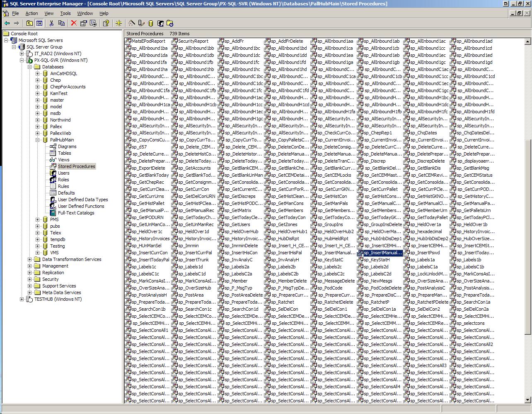Select the Rules node icon
The image size is (532, 414).
click(53, 186)
